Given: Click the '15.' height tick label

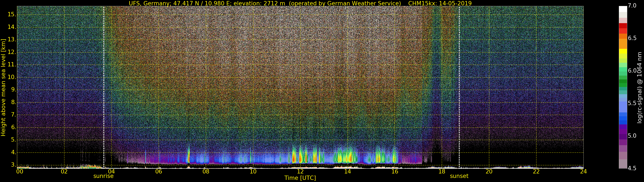Looking at the screenshot, I should pos(12,14).
